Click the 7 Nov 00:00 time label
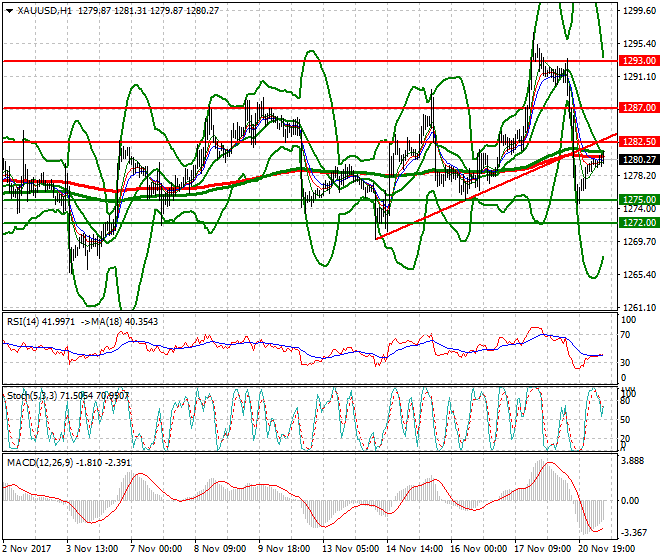The image size is (660, 560). [x=156, y=549]
